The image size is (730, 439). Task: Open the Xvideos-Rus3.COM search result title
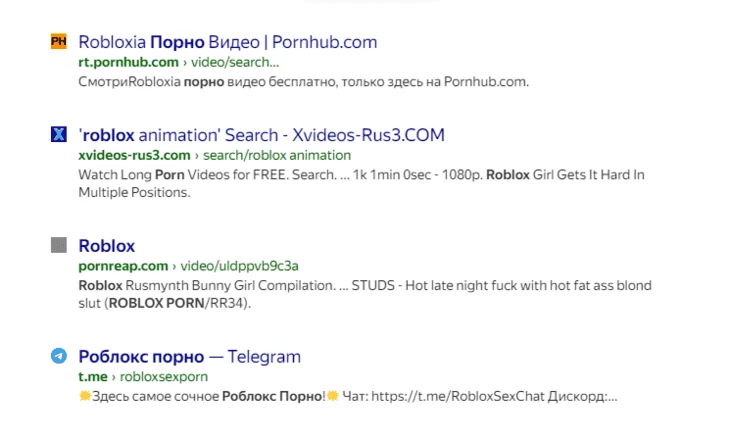(261, 135)
